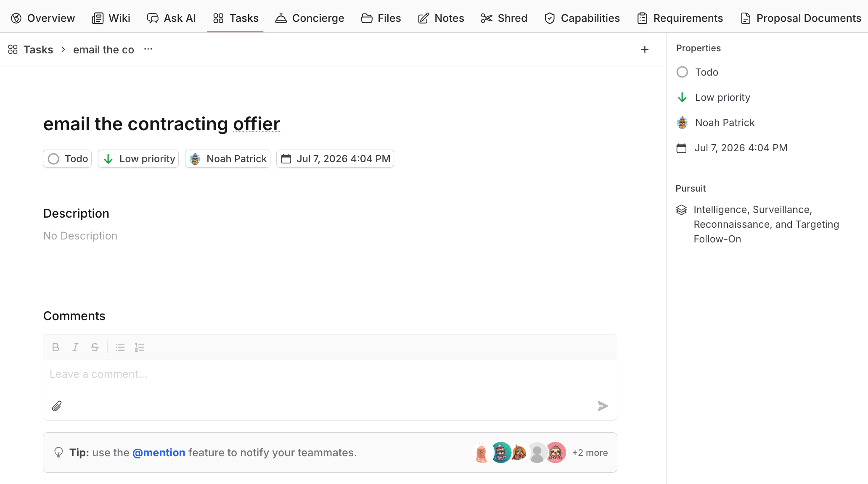Click the first teammate avatar in tip bar
Screen dimensions: 868x484
pos(482,452)
